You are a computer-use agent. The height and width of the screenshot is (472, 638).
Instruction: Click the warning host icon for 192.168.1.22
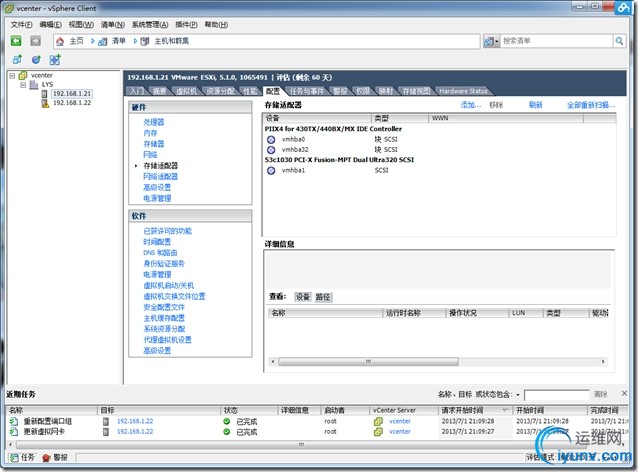point(45,103)
